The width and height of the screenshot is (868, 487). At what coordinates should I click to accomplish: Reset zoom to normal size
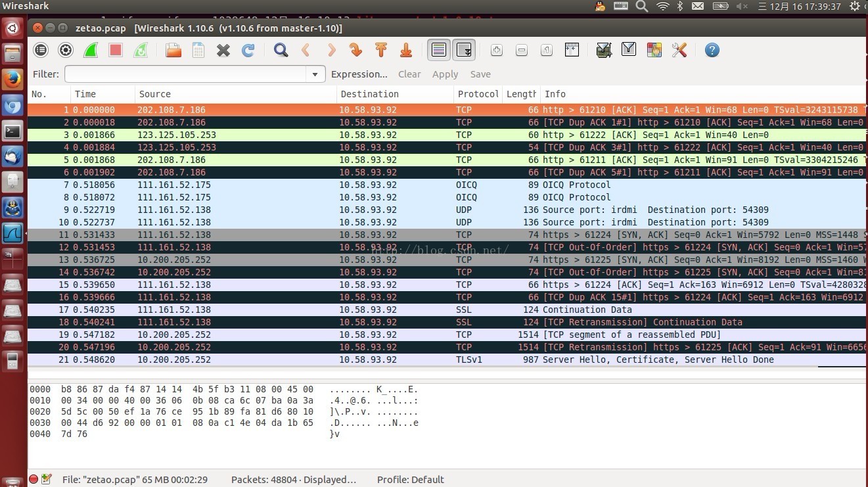(547, 50)
